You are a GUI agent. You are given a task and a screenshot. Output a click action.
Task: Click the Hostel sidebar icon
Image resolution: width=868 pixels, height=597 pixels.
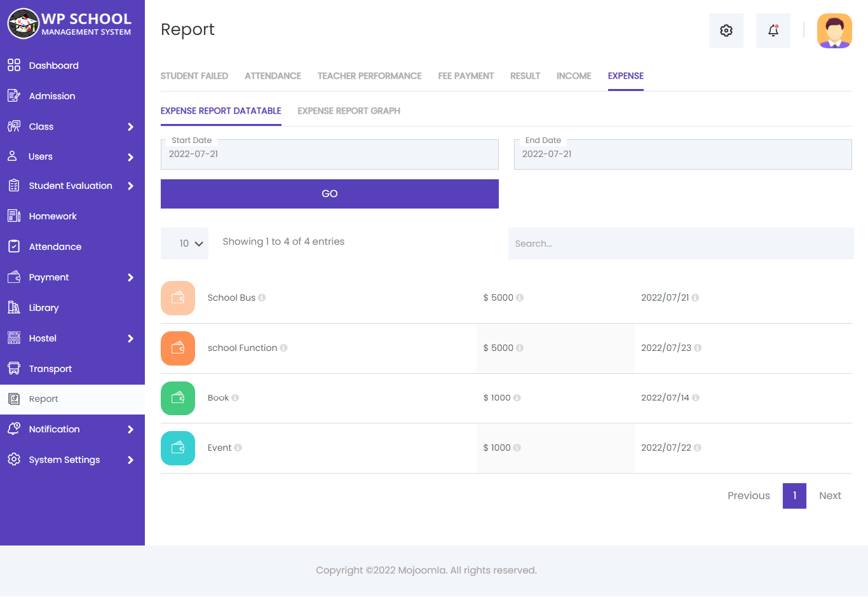14,338
